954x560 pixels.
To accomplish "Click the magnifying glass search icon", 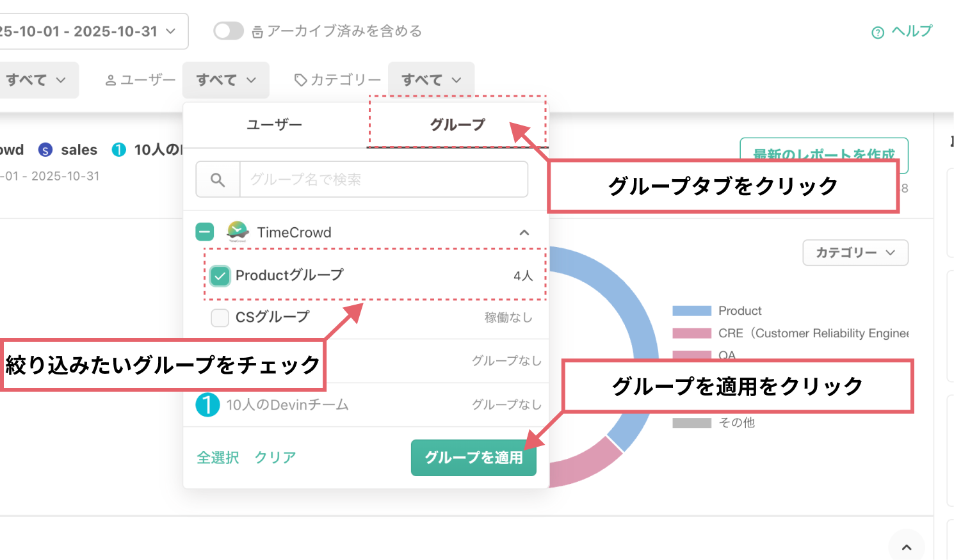I will 218,179.
